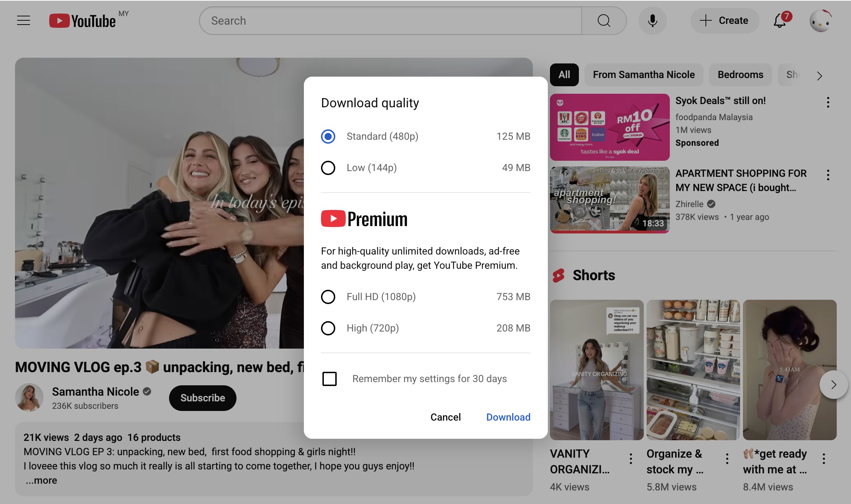Cancel the download dialog
The width and height of the screenshot is (851, 504).
[445, 417]
